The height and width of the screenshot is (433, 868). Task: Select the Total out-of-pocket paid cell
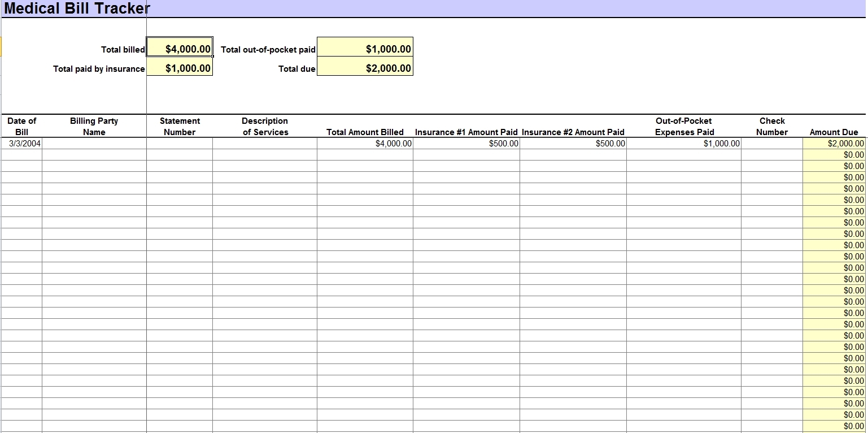click(365, 49)
